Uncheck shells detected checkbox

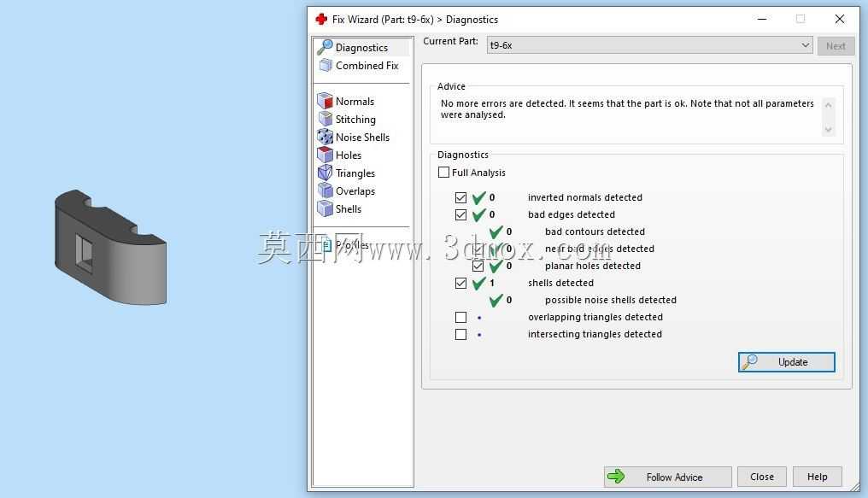pos(460,284)
